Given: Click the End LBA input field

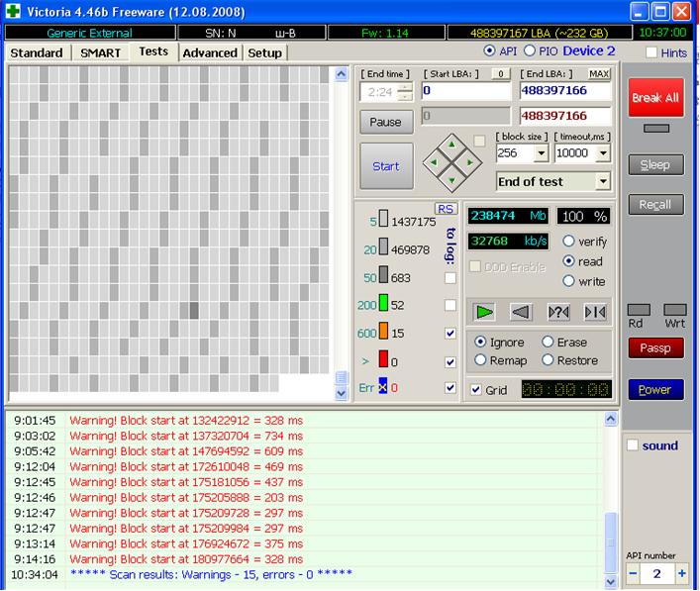Looking at the screenshot, I should [x=564, y=91].
